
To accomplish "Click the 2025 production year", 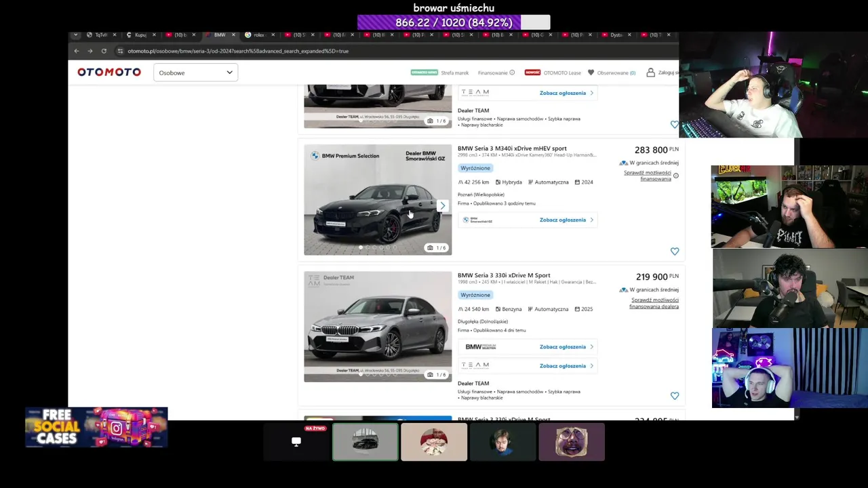I will pos(587,309).
